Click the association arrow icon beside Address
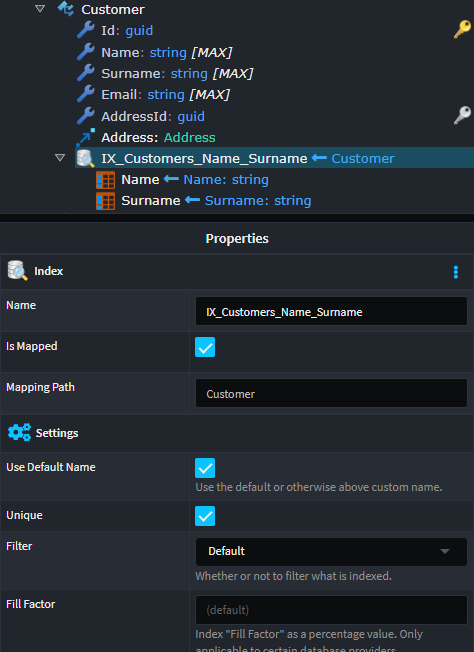 [86, 137]
